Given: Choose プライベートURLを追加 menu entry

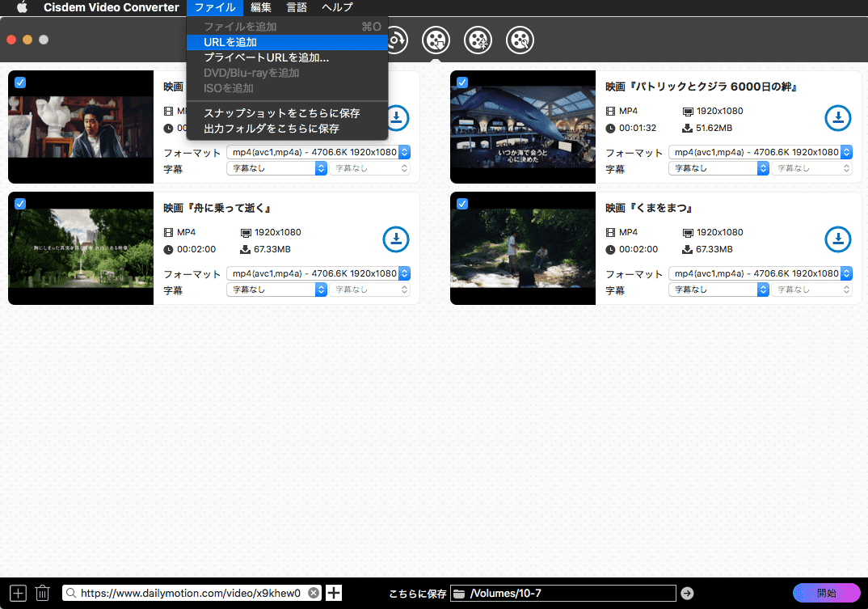Looking at the screenshot, I should pyautogui.click(x=266, y=57).
